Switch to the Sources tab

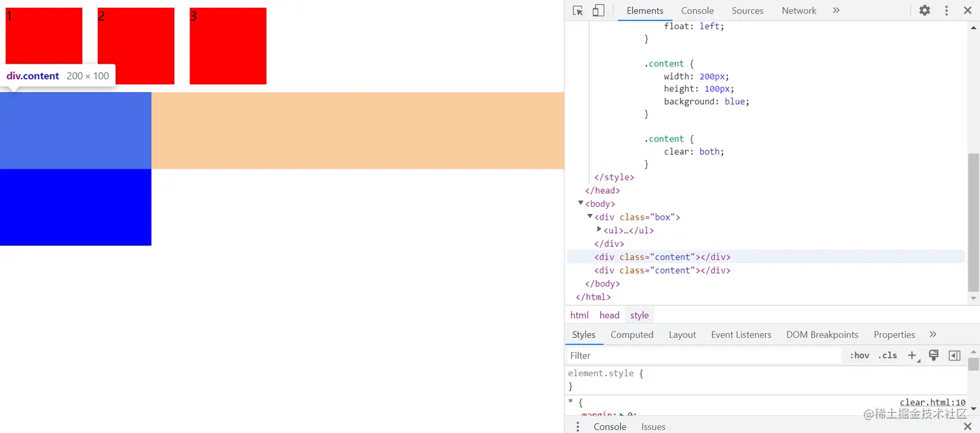tap(747, 10)
